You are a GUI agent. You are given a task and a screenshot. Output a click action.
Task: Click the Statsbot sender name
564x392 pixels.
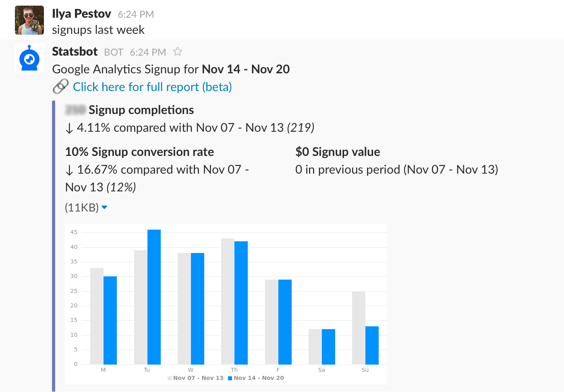point(75,52)
